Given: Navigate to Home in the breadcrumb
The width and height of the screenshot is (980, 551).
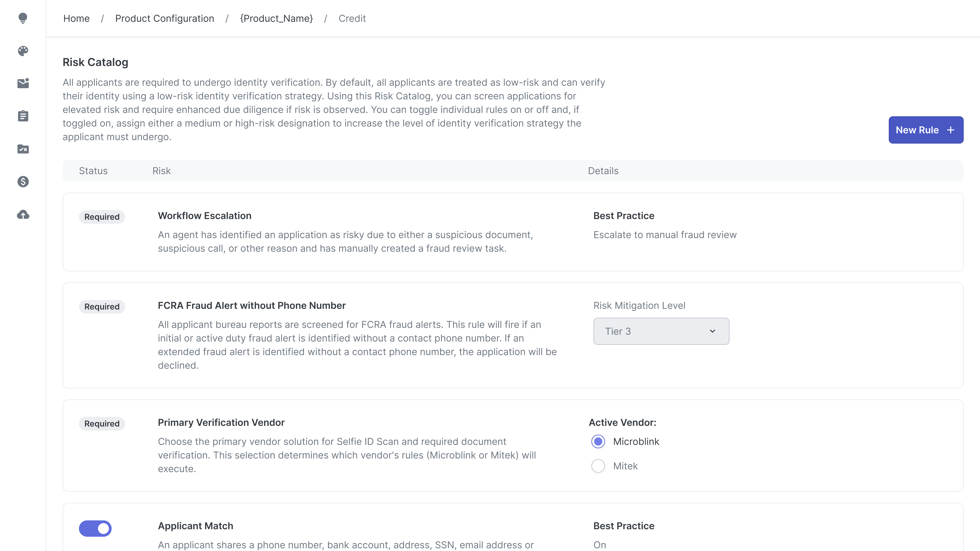Looking at the screenshot, I should [x=76, y=18].
